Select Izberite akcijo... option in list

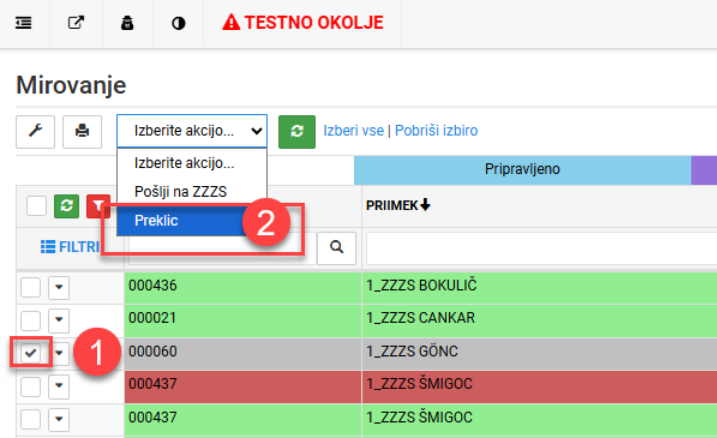pyautogui.click(x=192, y=163)
